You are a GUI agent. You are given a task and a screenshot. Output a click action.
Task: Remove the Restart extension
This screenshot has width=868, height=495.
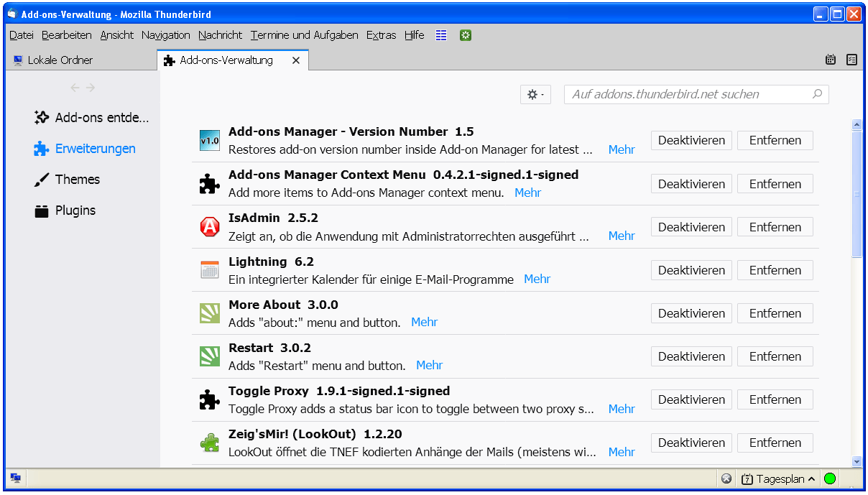775,356
